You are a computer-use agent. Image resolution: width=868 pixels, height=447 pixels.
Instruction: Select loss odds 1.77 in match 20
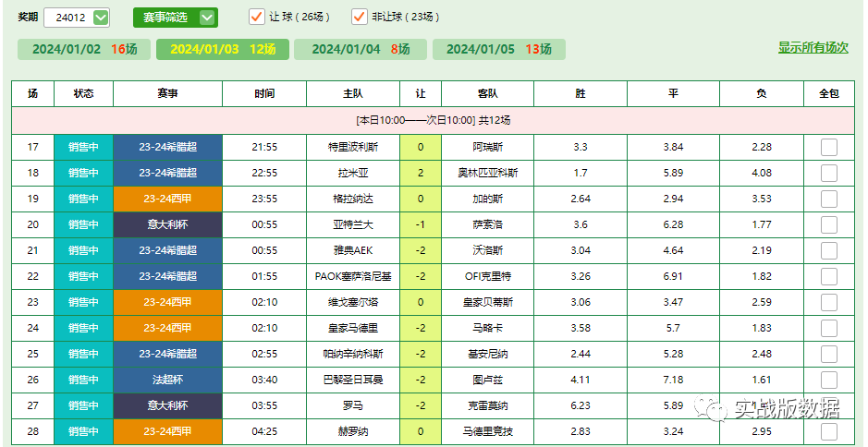click(762, 224)
